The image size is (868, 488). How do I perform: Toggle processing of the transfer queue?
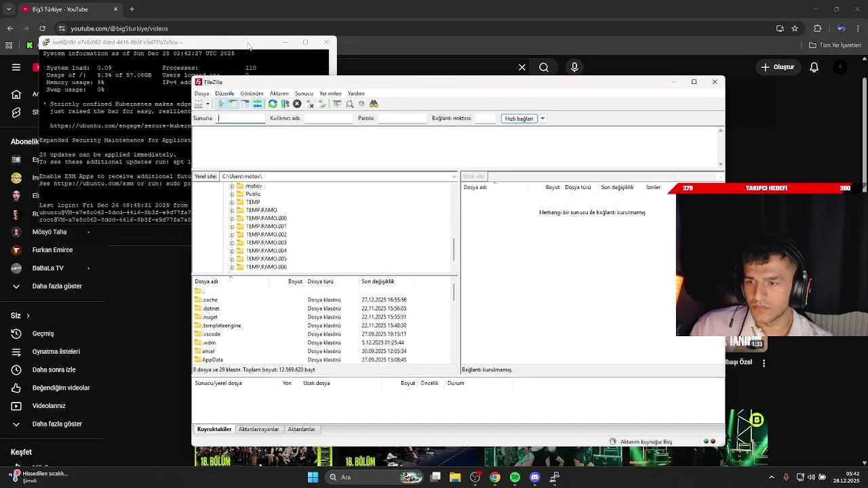pos(285,104)
